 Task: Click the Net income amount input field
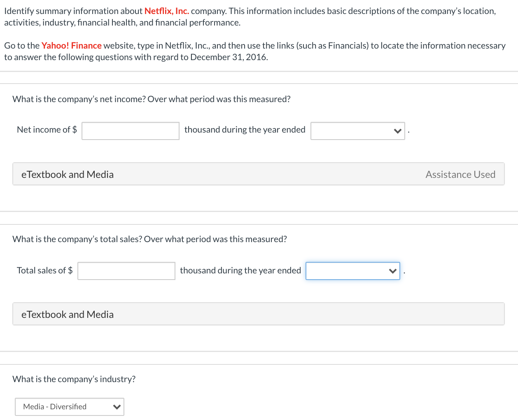(131, 131)
